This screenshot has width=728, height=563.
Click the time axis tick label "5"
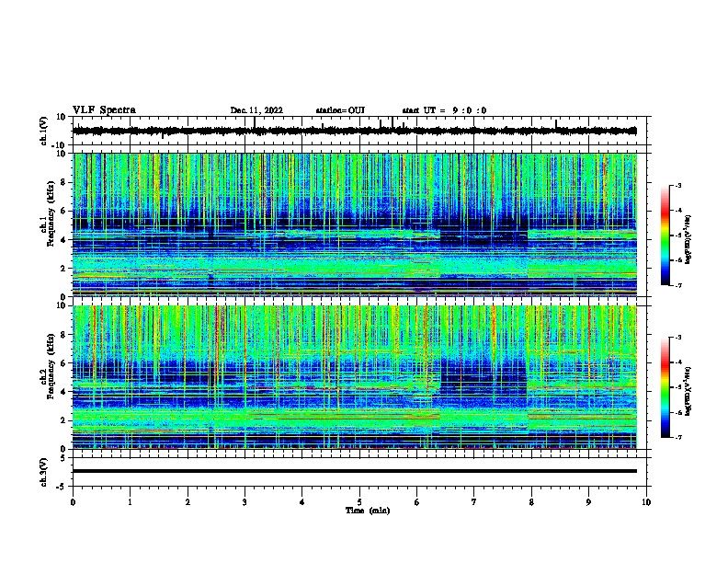359,502
